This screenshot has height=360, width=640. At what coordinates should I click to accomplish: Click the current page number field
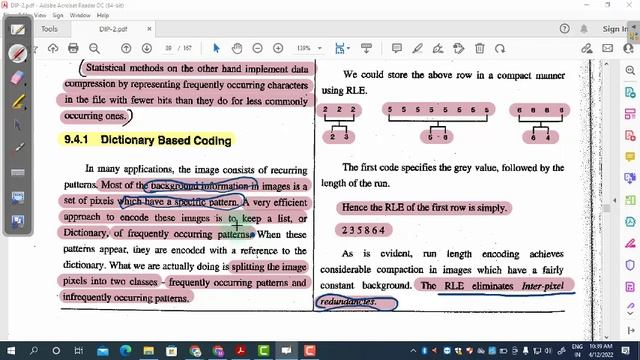click(x=168, y=48)
